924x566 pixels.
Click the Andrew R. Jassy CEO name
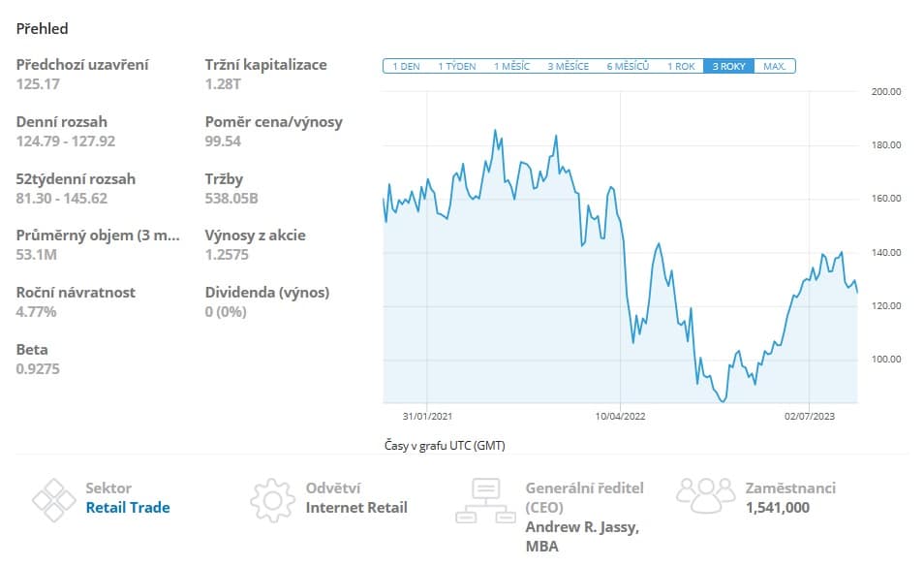click(581, 536)
